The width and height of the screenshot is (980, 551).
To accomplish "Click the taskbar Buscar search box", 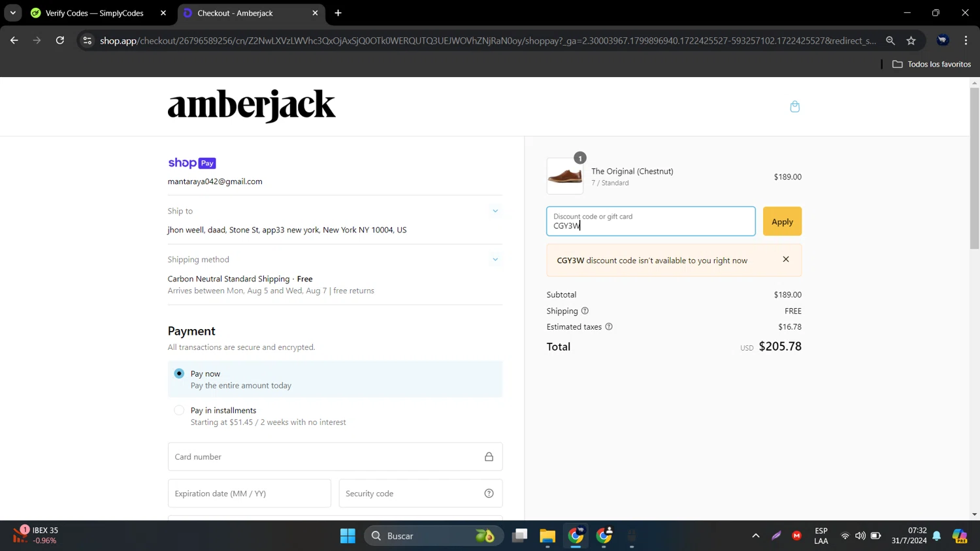I will pos(434,536).
